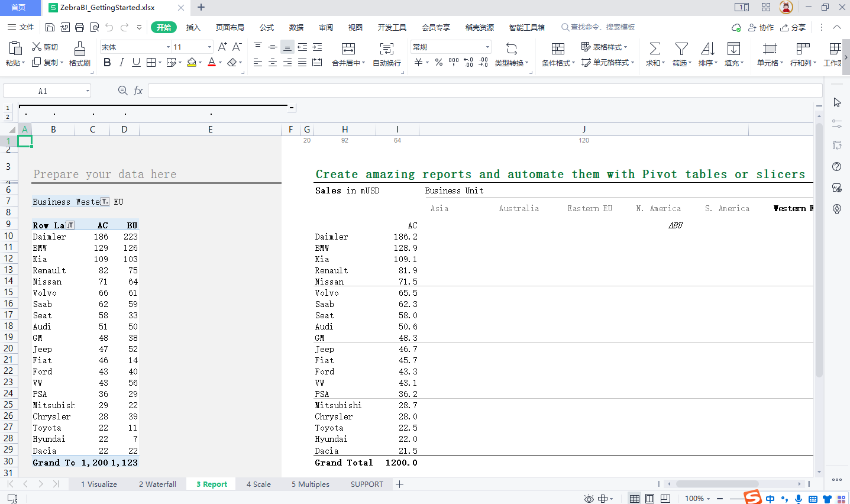Screen dimensions: 850x504
Task: Go to the 首页 home tab
Action: click(19, 7)
